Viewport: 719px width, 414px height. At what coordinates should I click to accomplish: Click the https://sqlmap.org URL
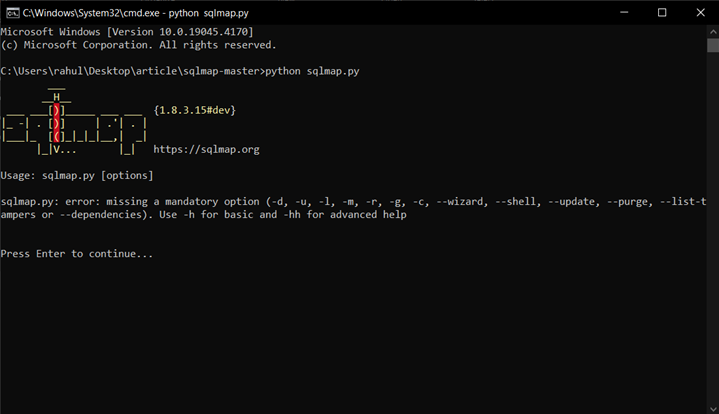206,149
